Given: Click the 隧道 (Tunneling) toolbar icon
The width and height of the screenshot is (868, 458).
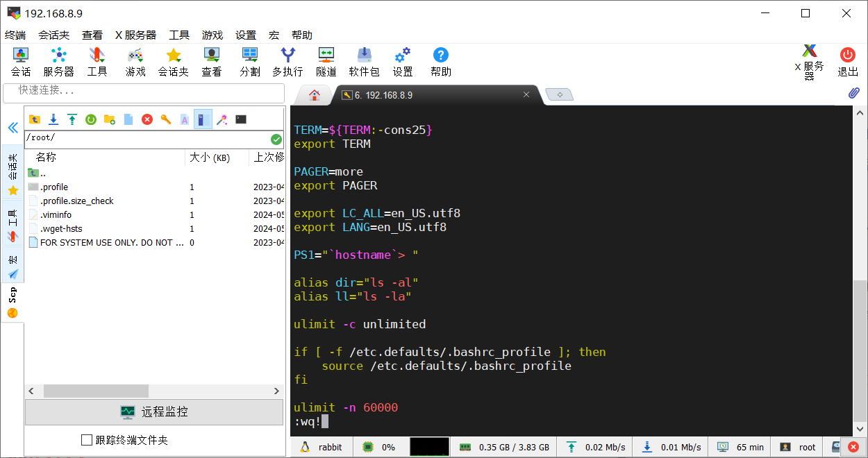Looking at the screenshot, I should (326, 61).
